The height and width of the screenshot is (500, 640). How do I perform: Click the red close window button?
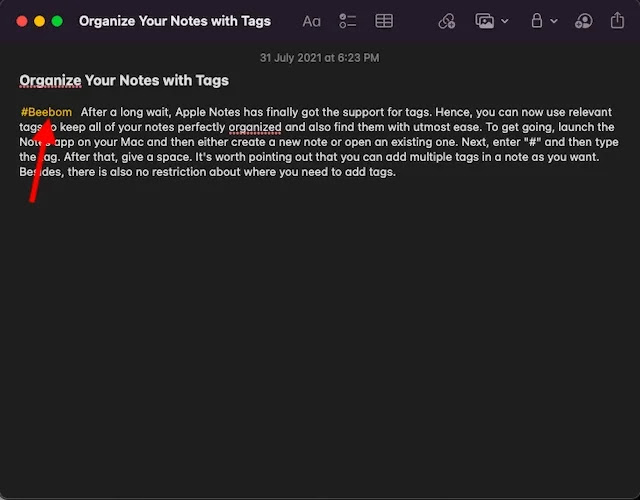click(x=22, y=21)
